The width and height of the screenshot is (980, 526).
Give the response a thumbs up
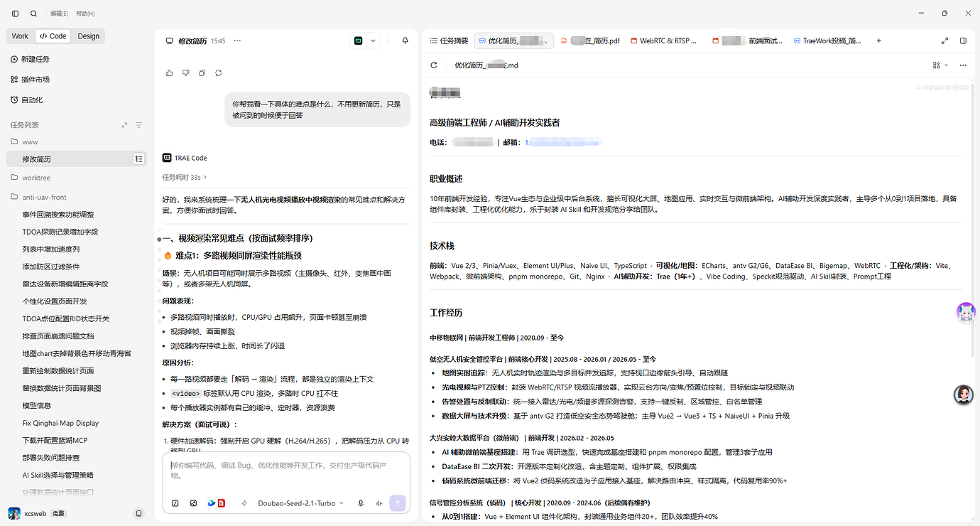point(169,73)
